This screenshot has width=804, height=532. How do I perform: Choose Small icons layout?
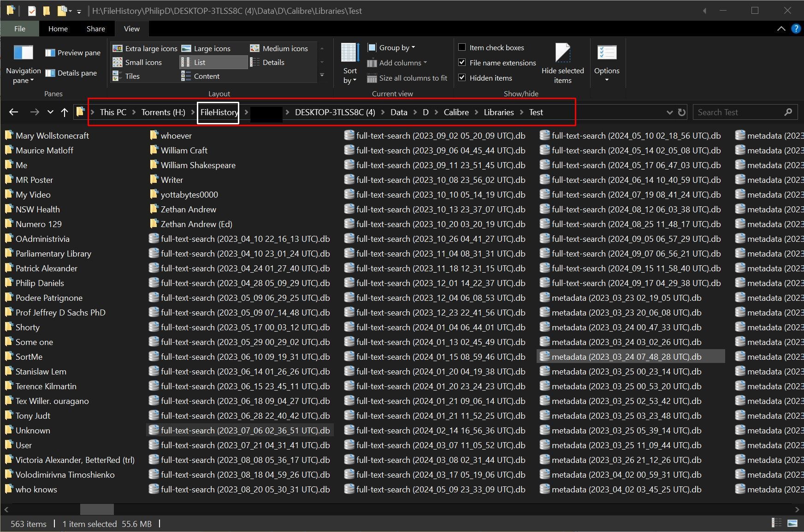[x=137, y=62]
